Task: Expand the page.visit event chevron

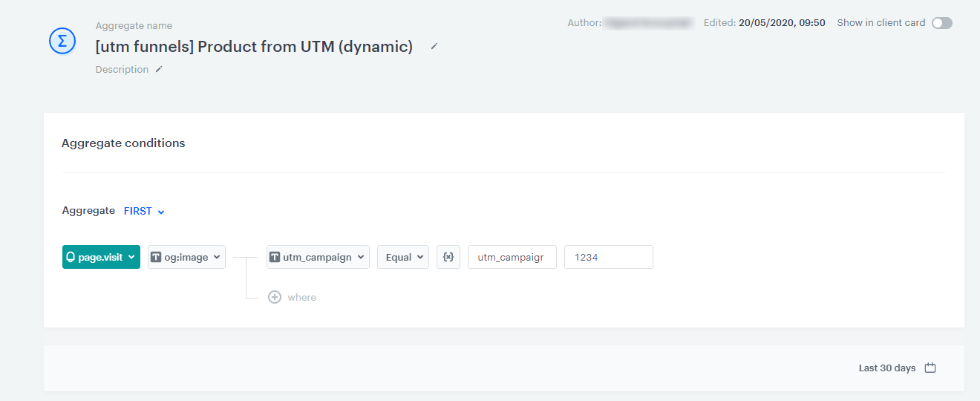Action: coord(131,257)
